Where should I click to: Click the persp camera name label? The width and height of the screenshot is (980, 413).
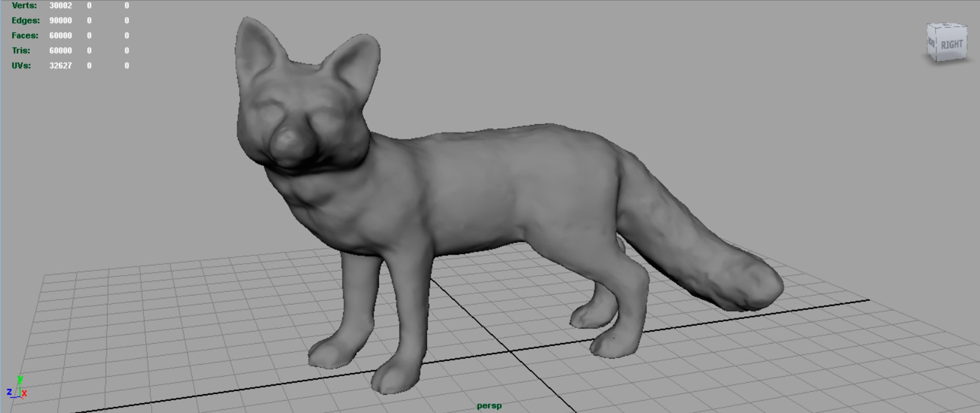489,406
